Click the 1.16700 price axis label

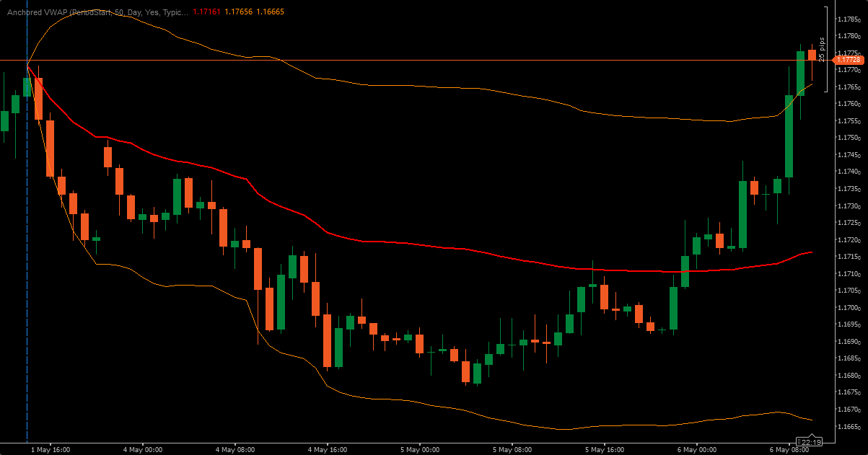(x=851, y=410)
